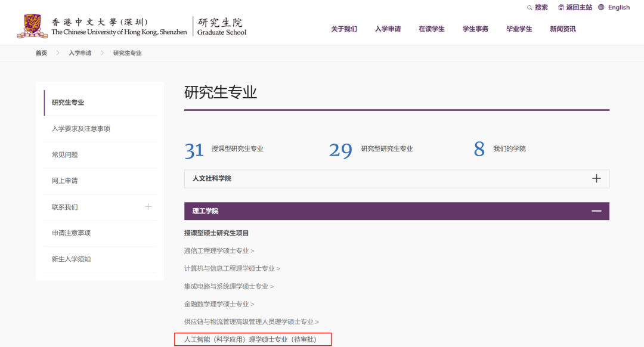Click the globe language icon

(x=601, y=7)
